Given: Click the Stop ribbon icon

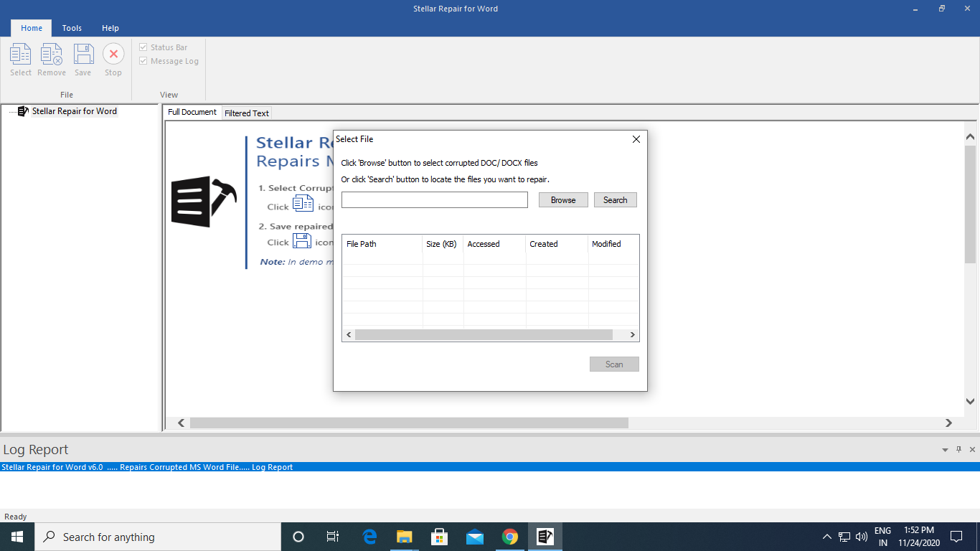Looking at the screenshot, I should click(x=113, y=60).
